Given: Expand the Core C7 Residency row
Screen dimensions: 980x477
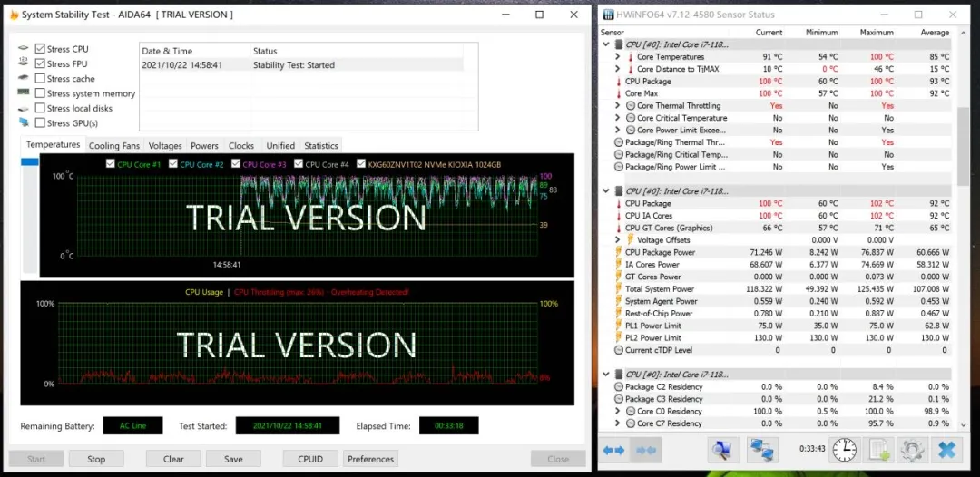Looking at the screenshot, I should [x=618, y=423].
